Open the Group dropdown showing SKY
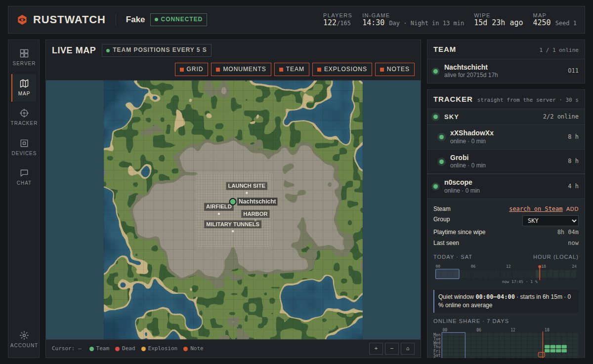Image resolution: width=593 pixels, height=364 pixels. click(x=550, y=221)
